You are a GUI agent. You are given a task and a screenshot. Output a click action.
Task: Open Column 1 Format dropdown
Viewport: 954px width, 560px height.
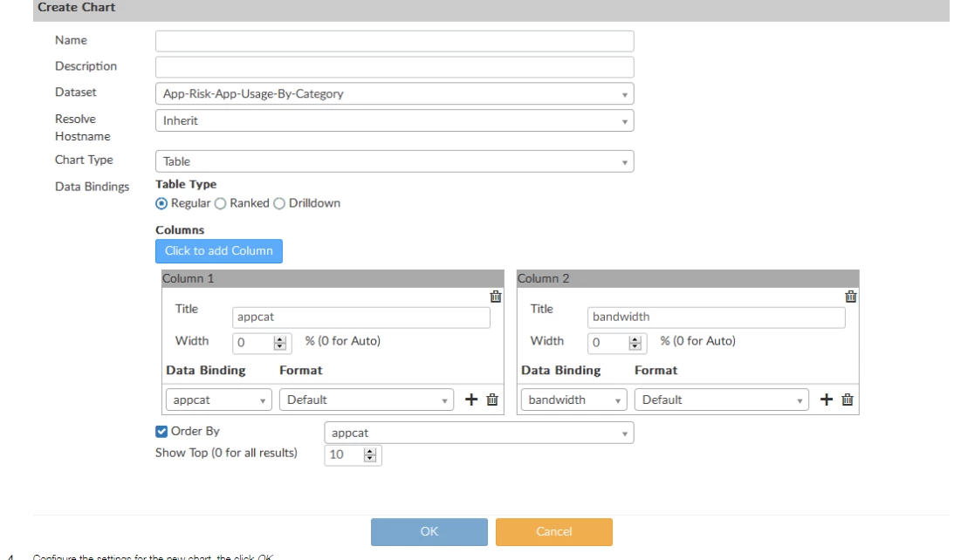click(367, 400)
